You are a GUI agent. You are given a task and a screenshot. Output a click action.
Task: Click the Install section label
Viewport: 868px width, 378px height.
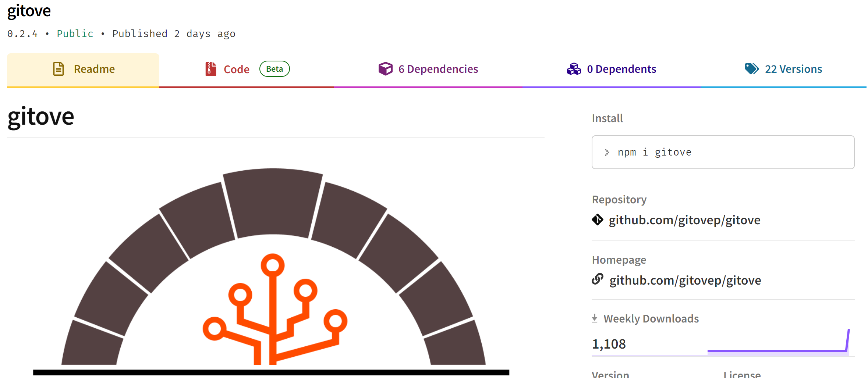[x=607, y=118]
